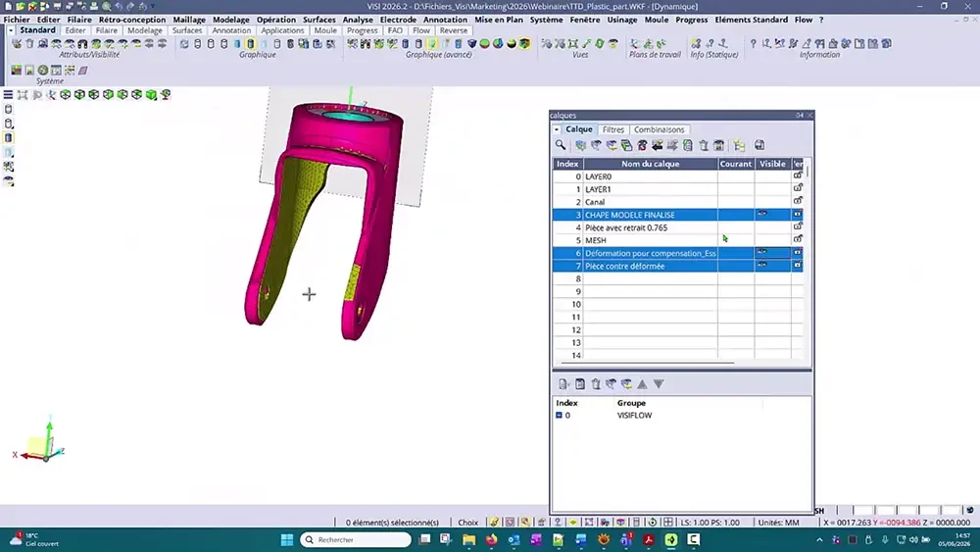
Task: Click the Windows taskbar Rechercher search box
Action: 356,539
